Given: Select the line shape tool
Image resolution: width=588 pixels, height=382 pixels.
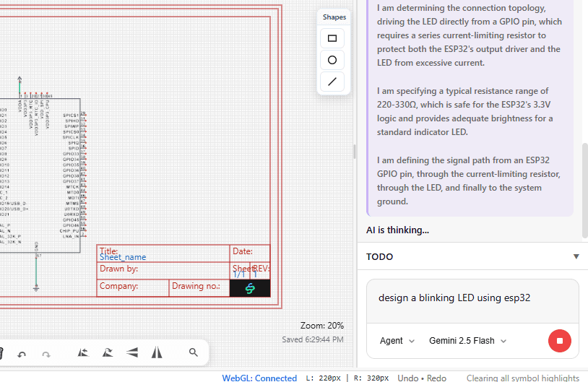Looking at the screenshot, I should coord(332,82).
